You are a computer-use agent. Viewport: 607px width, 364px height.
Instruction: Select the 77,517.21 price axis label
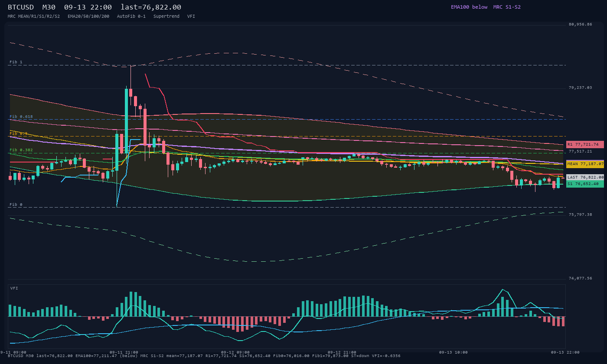pos(580,151)
